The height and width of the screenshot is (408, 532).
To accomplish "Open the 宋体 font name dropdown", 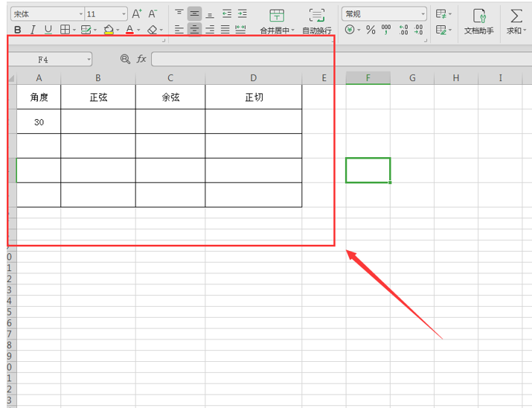I will coord(81,14).
